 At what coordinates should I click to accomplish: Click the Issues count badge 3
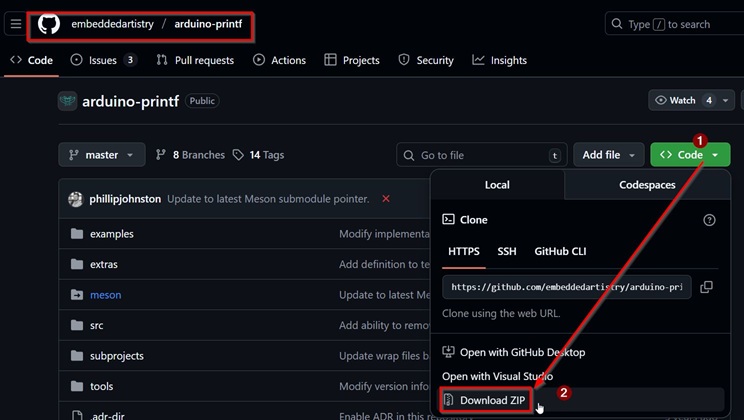[x=130, y=60]
